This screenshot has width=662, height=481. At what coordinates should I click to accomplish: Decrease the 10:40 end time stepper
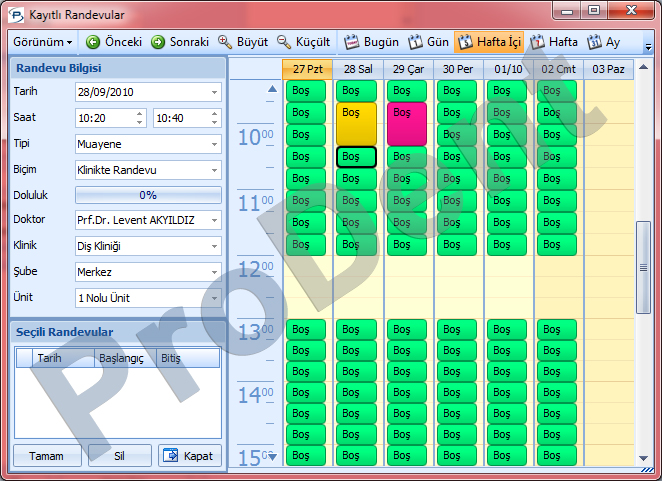(214, 122)
